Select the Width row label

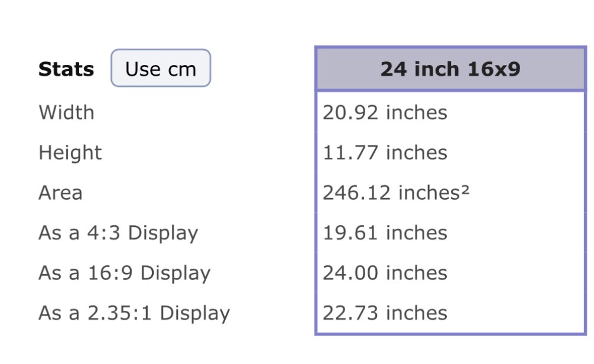pos(66,112)
